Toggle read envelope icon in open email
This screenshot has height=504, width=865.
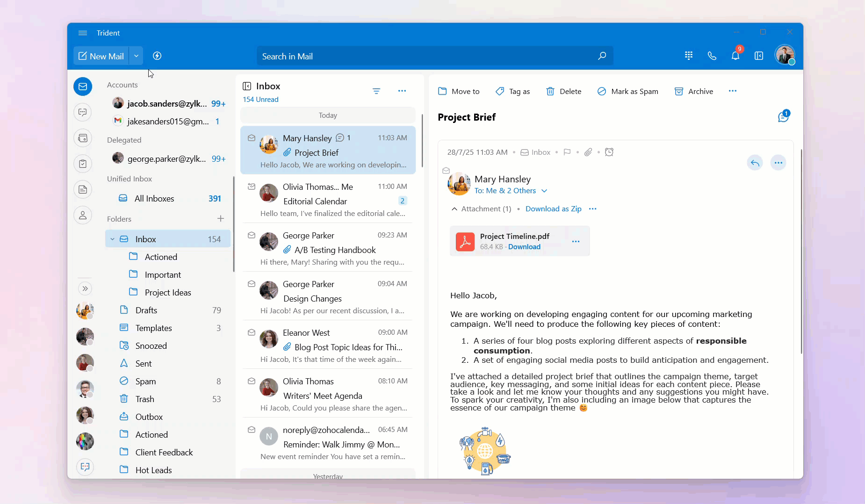click(446, 171)
